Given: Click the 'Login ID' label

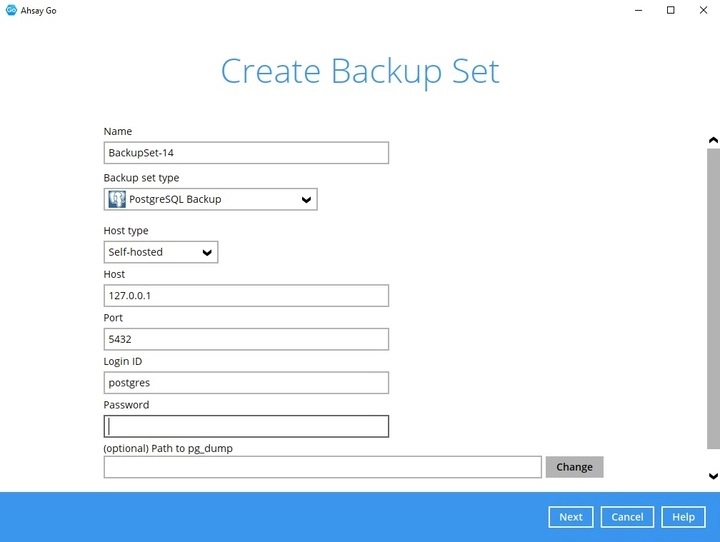Looking at the screenshot, I should (x=123, y=361).
